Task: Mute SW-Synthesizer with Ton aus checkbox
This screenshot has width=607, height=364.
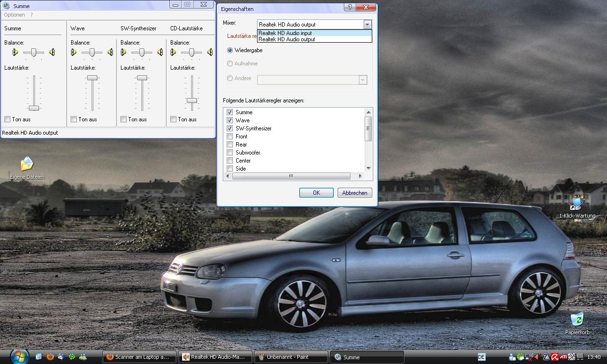Action: [x=123, y=119]
